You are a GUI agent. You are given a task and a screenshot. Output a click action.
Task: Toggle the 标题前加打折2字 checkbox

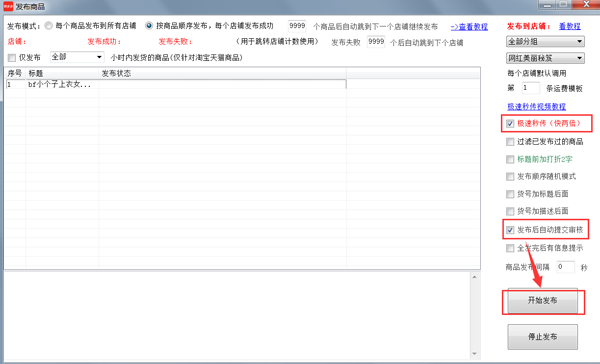pyautogui.click(x=510, y=159)
